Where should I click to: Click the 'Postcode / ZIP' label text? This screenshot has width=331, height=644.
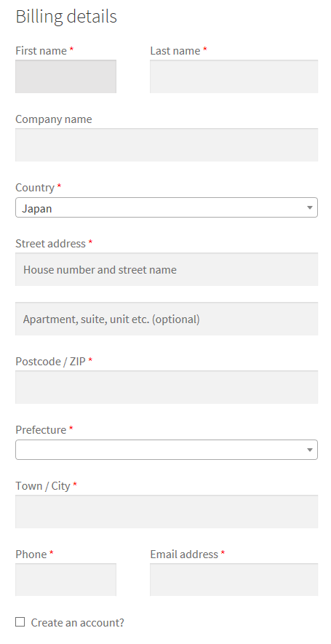50,362
